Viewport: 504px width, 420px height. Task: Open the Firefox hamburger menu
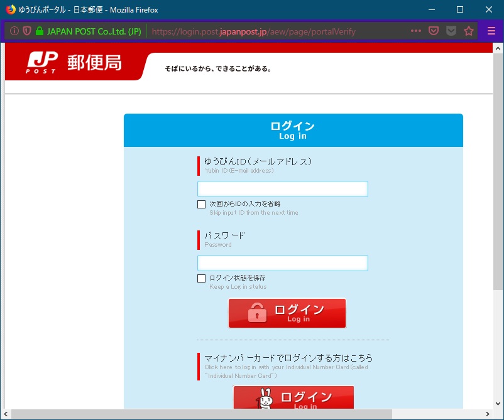pos(491,31)
